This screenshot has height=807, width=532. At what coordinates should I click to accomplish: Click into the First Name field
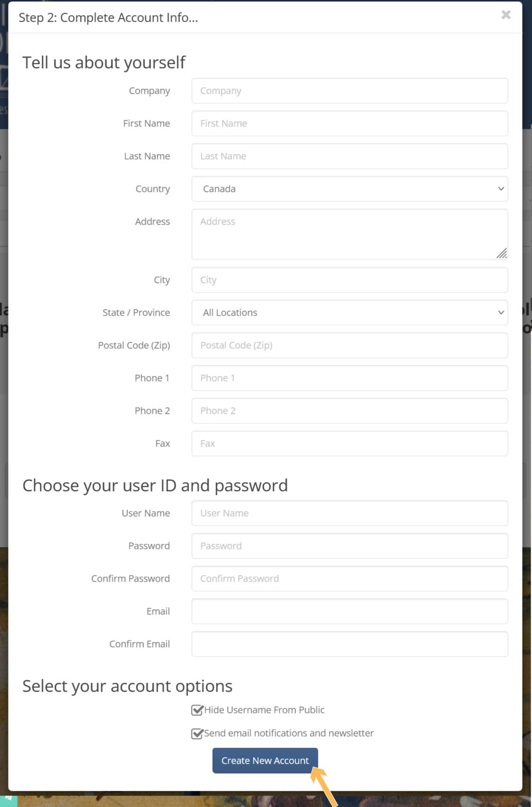point(350,123)
